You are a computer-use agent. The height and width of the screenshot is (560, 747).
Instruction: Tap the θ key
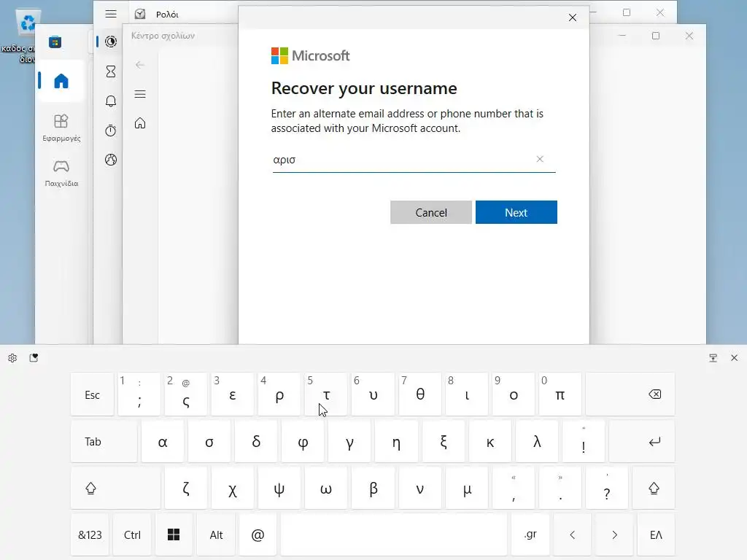[x=419, y=394]
